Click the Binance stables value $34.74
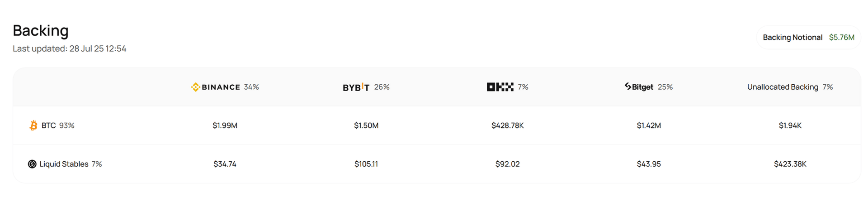Screen dimensions: 868x217 pos(225,164)
